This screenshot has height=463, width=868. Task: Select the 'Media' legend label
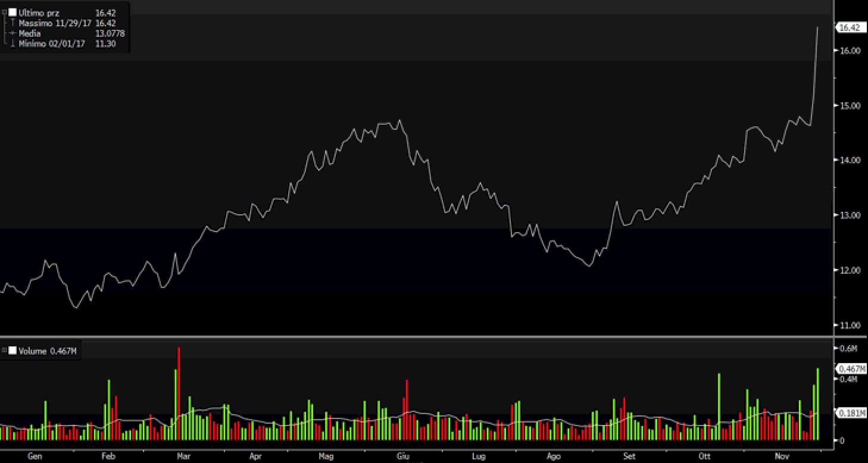[x=30, y=33]
